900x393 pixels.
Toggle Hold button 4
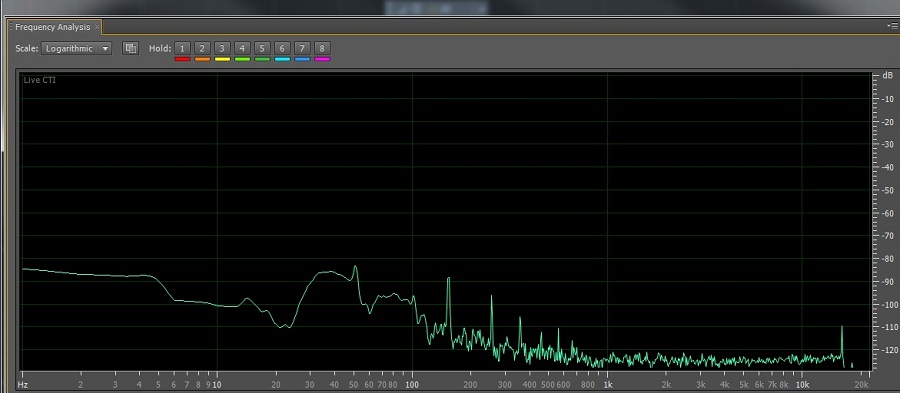coord(242,48)
